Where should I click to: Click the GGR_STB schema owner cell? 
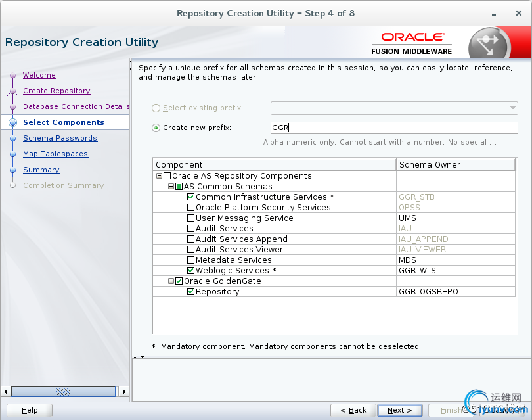click(x=456, y=197)
